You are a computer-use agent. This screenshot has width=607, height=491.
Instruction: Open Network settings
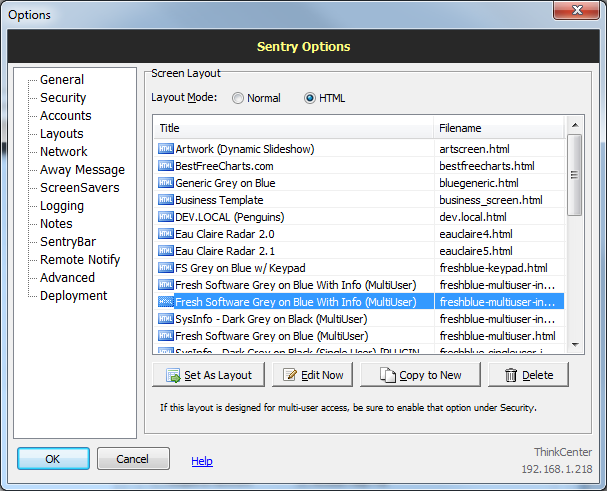pos(63,151)
